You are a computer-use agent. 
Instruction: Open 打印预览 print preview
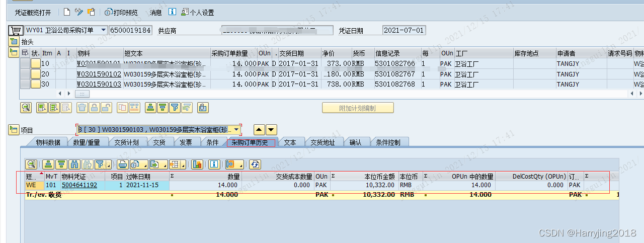pos(121,12)
